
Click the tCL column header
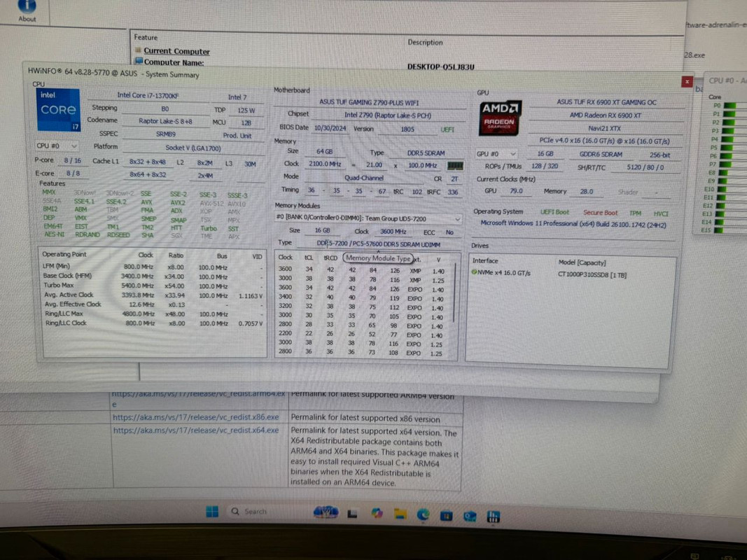click(309, 258)
